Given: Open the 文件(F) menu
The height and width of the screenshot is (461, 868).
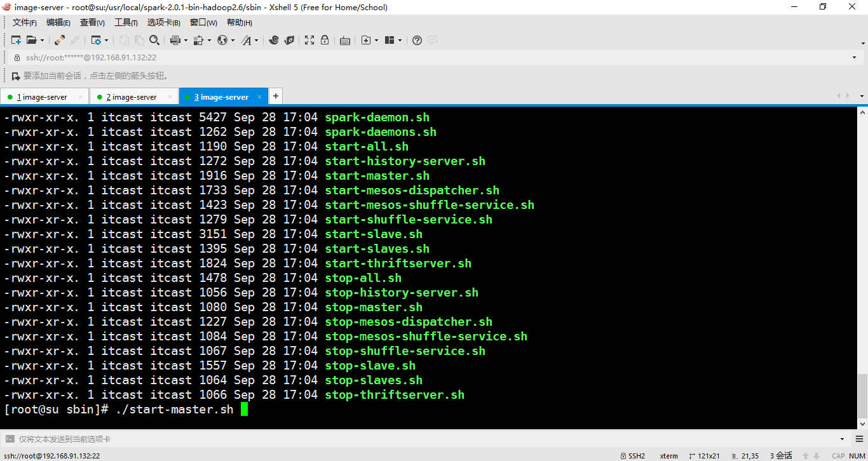Looking at the screenshot, I should tap(25, 23).
